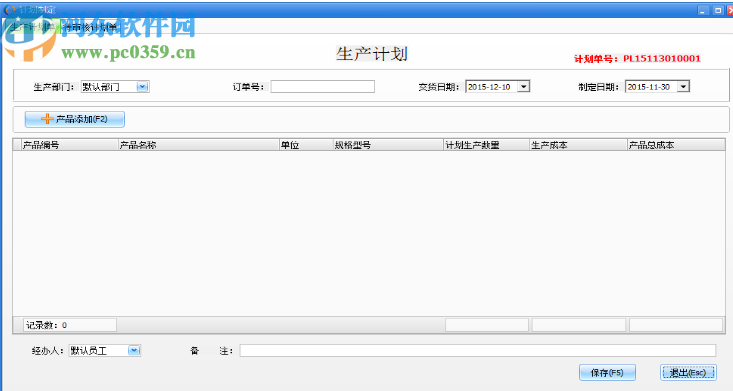Maximize the 计划制定 window
733x391 pixels.
pyautogui.click(x=718, y=10)
